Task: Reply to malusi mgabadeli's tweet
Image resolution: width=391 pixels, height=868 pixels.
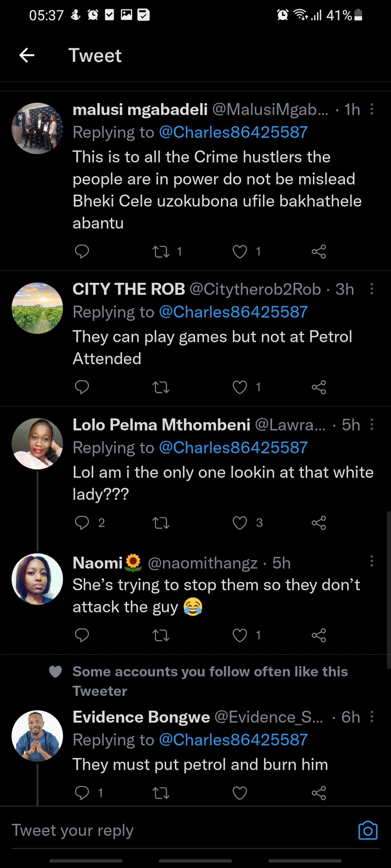Action: point(81,251)
